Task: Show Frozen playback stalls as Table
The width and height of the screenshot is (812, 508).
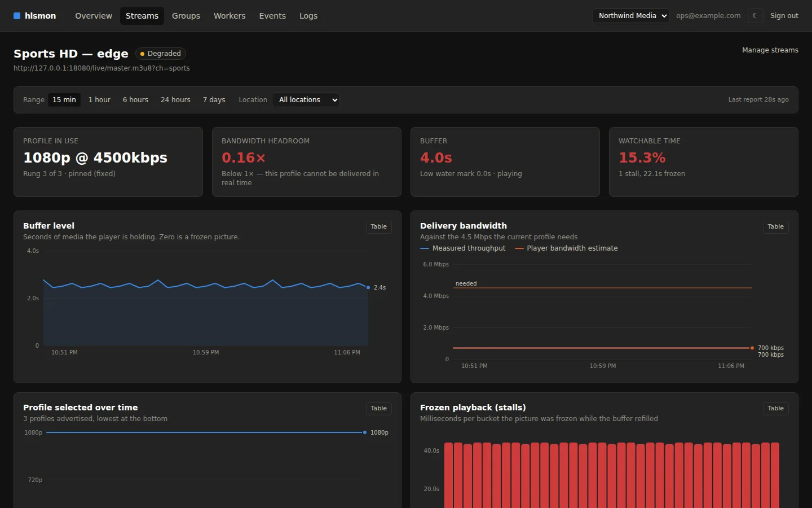Action: pos(776,409)
